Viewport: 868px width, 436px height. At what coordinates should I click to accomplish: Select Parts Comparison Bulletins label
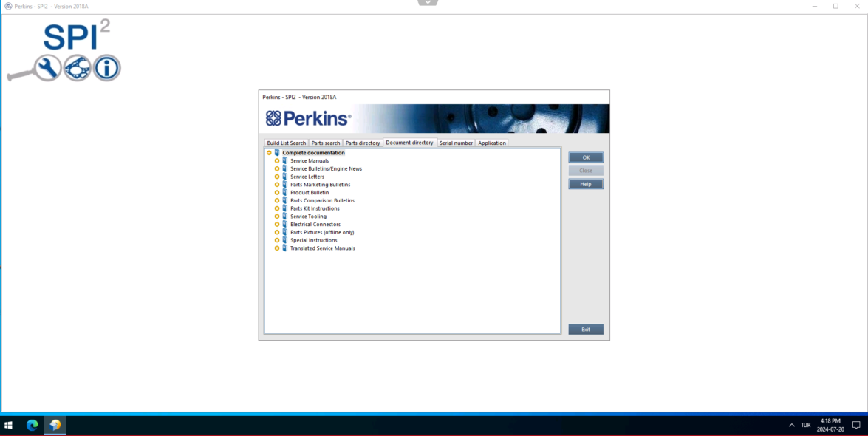tap(322, 200)
